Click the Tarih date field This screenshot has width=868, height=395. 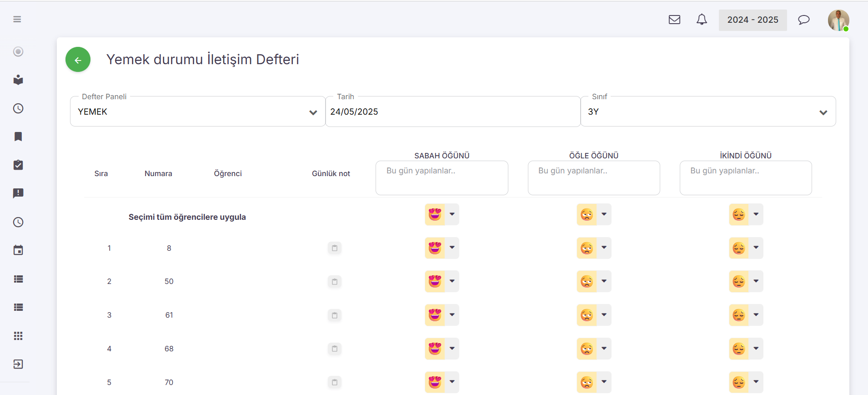tap(452, 112)
